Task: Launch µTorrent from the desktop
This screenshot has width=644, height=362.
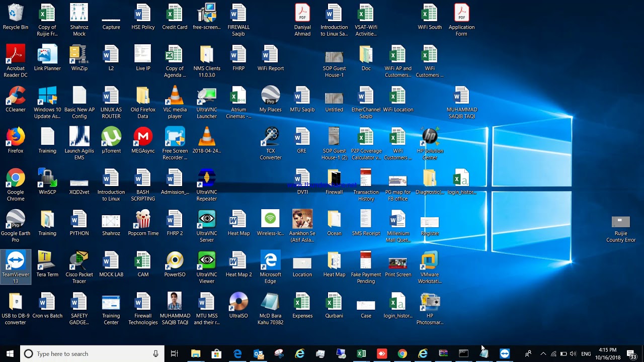Action: [x=111, y=140]
